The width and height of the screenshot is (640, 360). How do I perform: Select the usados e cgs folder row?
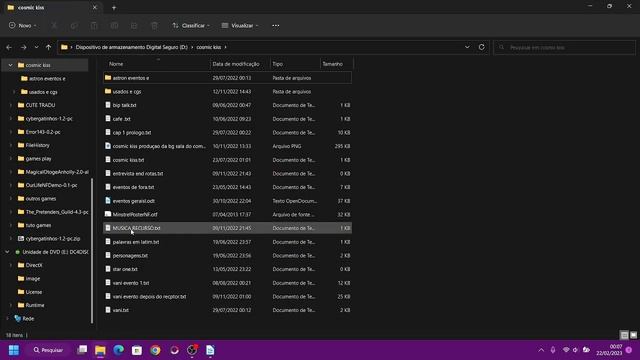(227, 91)
